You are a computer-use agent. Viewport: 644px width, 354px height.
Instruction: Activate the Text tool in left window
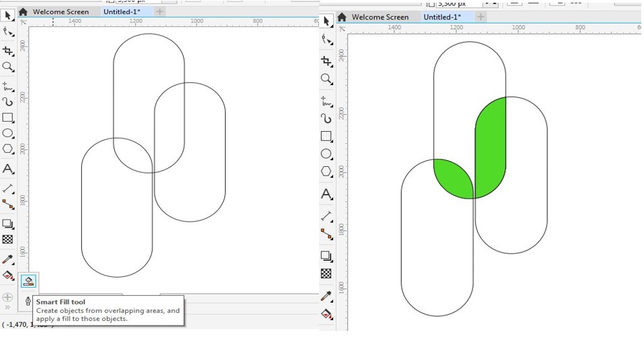pos(8,169)
